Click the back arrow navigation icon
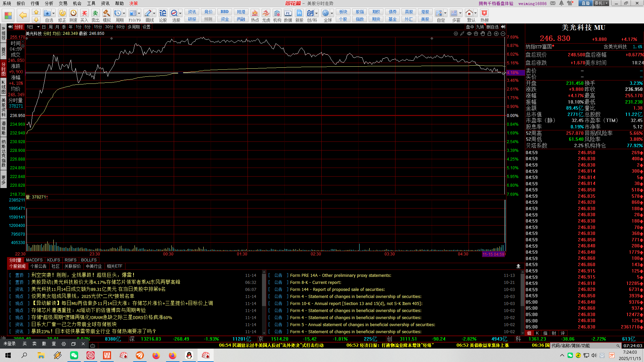Image resolution: width=644 pixels, height=362 pixels. coord(23,15)
